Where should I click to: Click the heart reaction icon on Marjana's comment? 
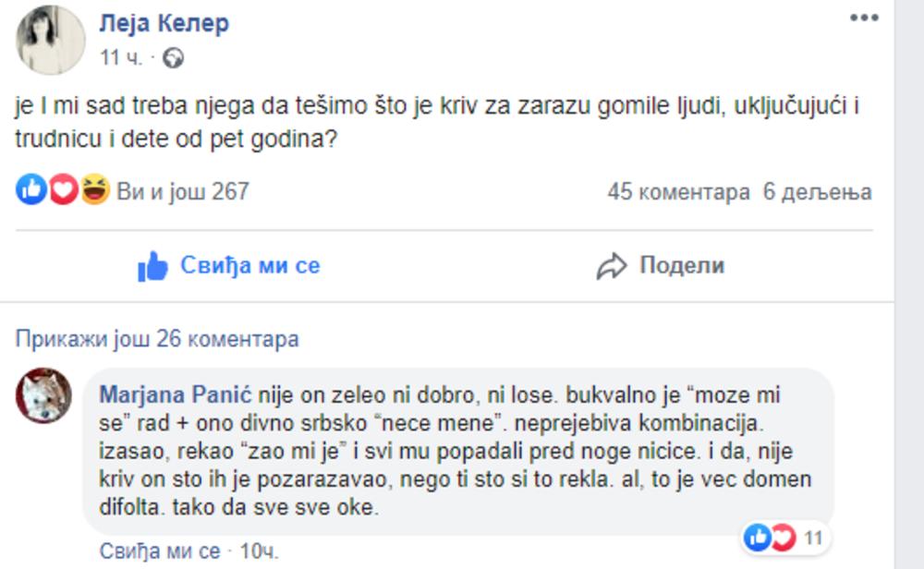[x=783, y=537]
